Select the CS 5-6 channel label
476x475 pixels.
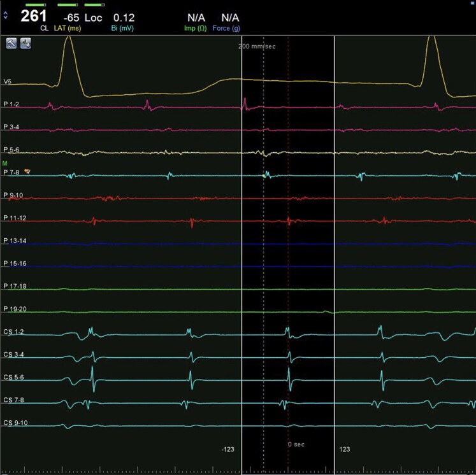(13, 377)
